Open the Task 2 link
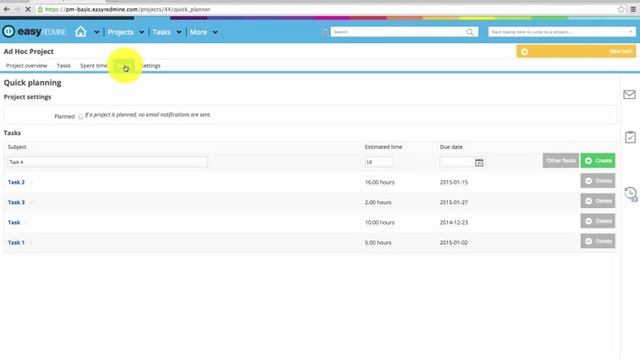This screenshot has width=640, height=360. click(16, 182)
